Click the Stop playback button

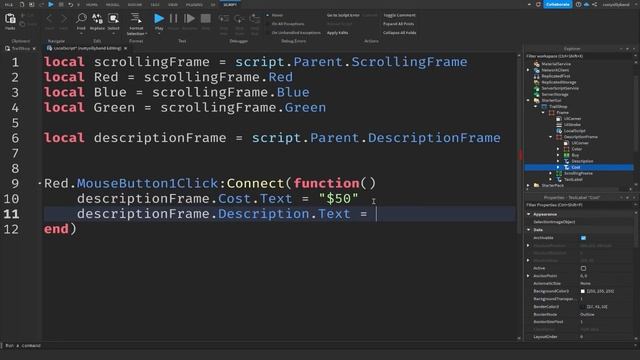[206, 18]
